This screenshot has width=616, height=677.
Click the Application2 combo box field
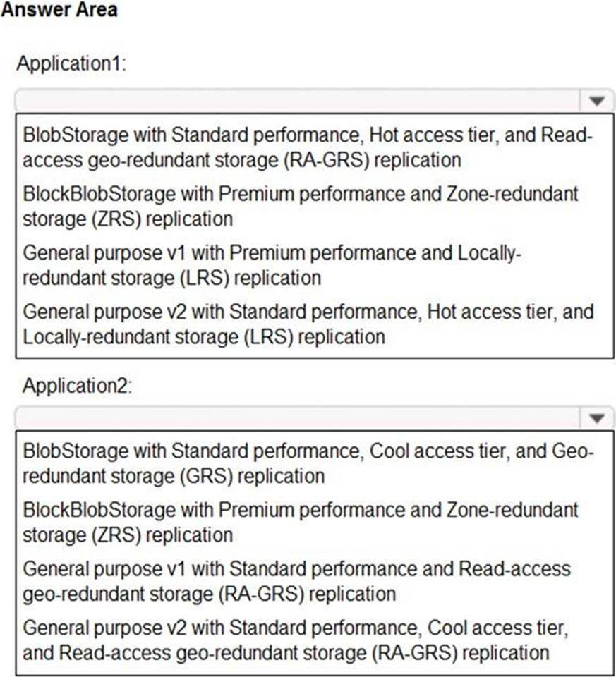pyautogui.click(x=315, y=418)
